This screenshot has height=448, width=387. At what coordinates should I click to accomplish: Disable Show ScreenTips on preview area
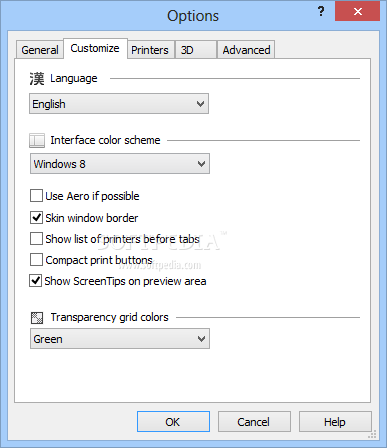click(x=36, y=281)
